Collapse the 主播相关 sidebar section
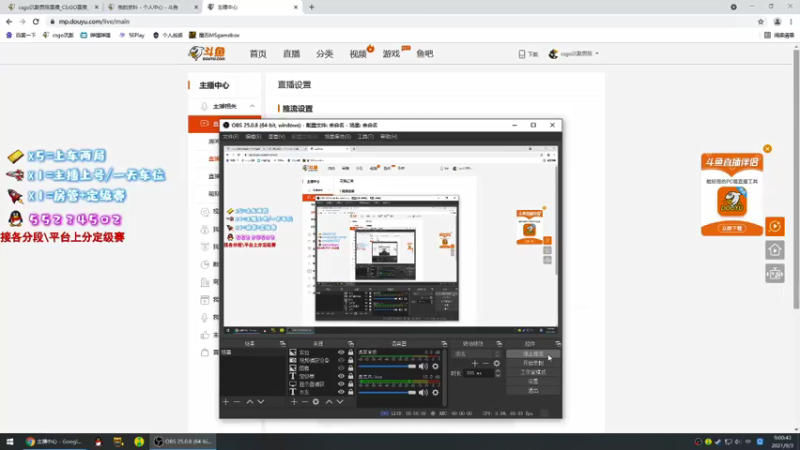The image size is (800, 450). [252, 106]
